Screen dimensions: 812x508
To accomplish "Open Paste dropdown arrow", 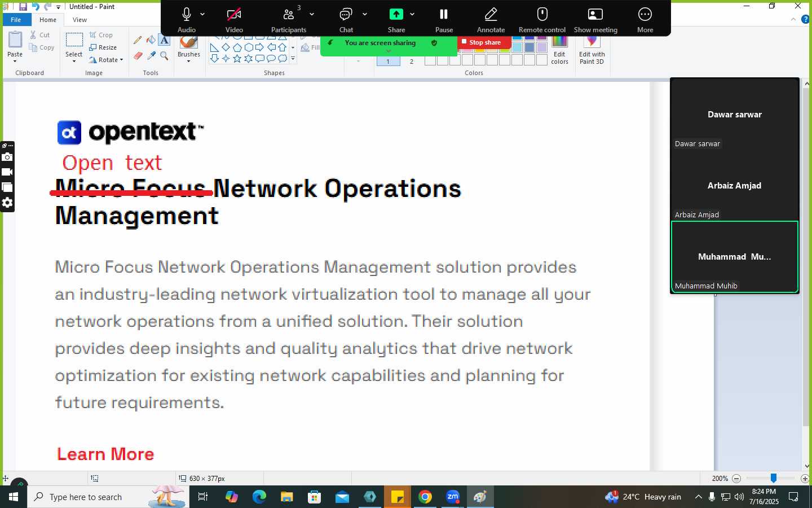I will pos(15,61).
